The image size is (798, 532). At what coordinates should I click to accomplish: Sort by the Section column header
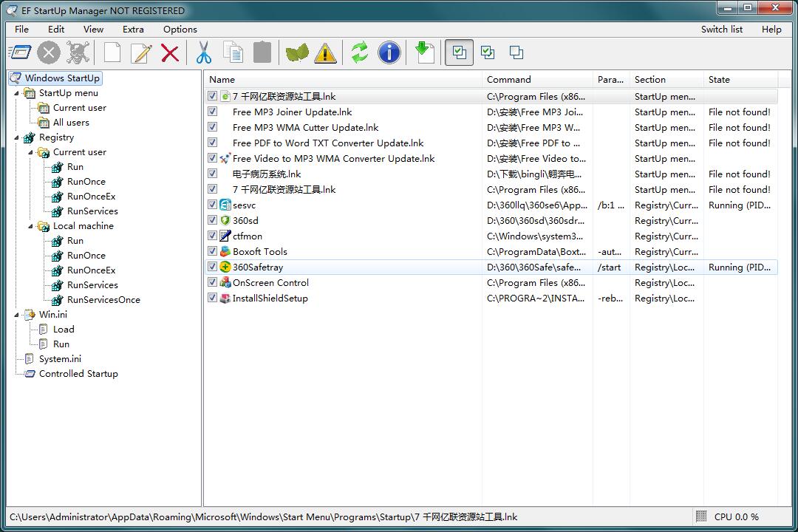click(x=666, y=79)
